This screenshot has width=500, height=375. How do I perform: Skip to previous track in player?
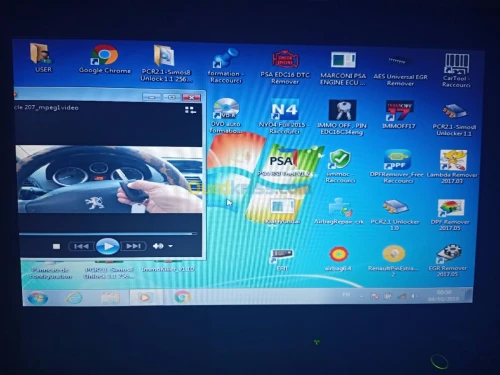coord(81,246)
